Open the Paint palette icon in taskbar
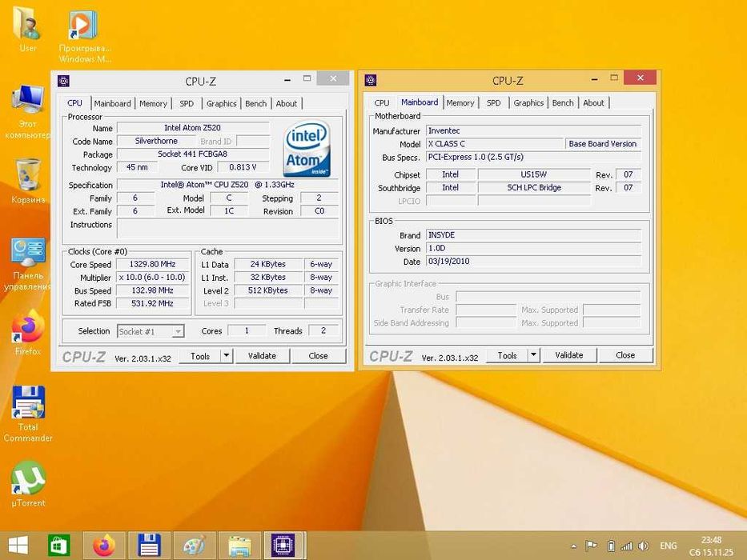 coord(194,546)
